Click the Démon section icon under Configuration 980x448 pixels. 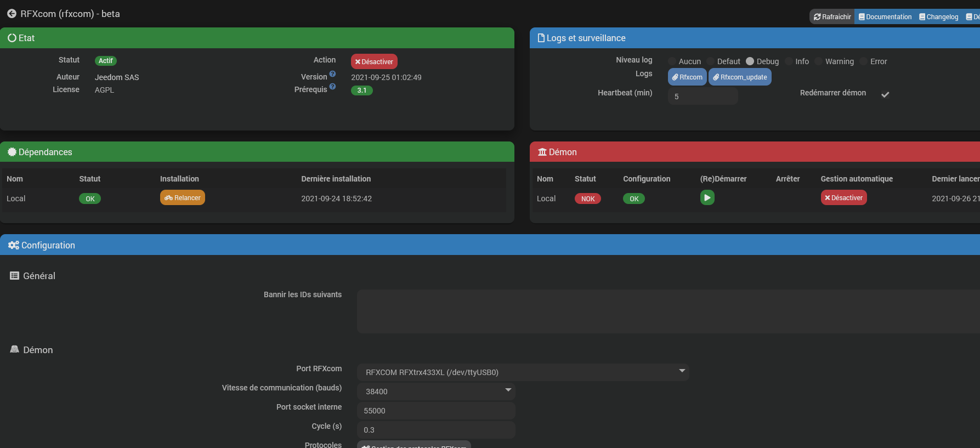(x=15, y=349)
